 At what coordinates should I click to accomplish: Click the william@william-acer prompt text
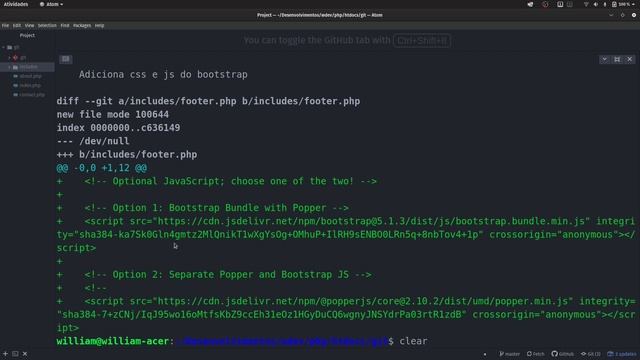(113, 341)
